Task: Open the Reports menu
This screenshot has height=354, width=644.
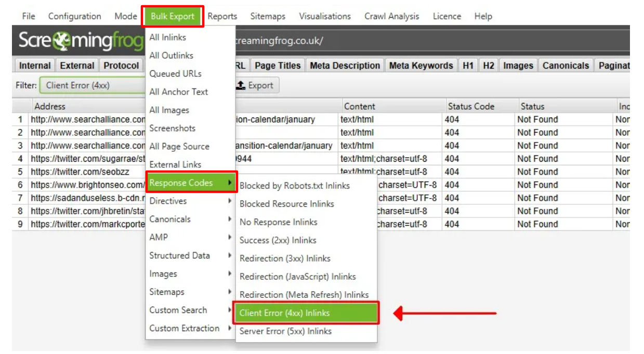Action: click(x=222, y=16)
